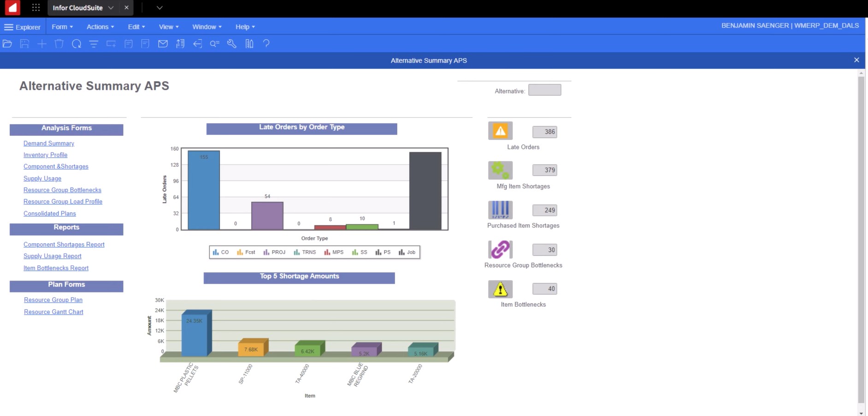Click the dark gray Job bar in the chart

pyautogui.click(x=425, y=191)
